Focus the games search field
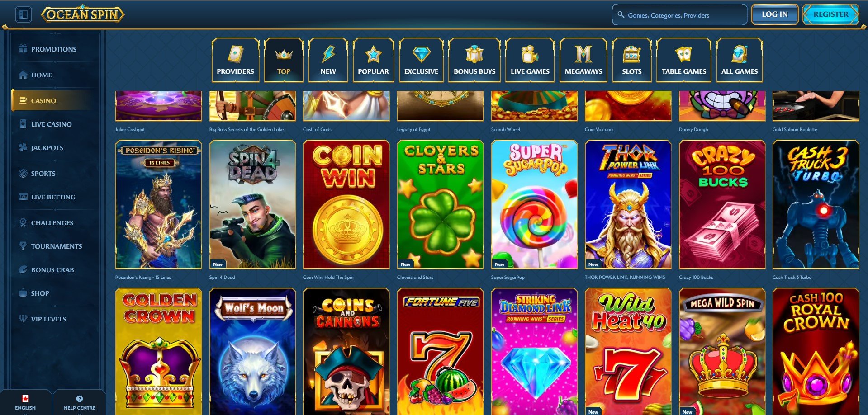 coord(679,15)
